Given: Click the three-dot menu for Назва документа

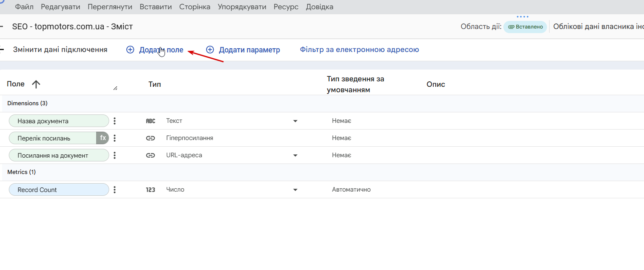Looking at the screenshot, I should pos(115,121).
